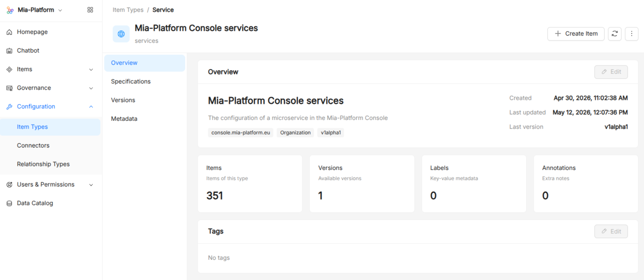
Task: Click the Users & Permissions icon
Action: (9, 185)
